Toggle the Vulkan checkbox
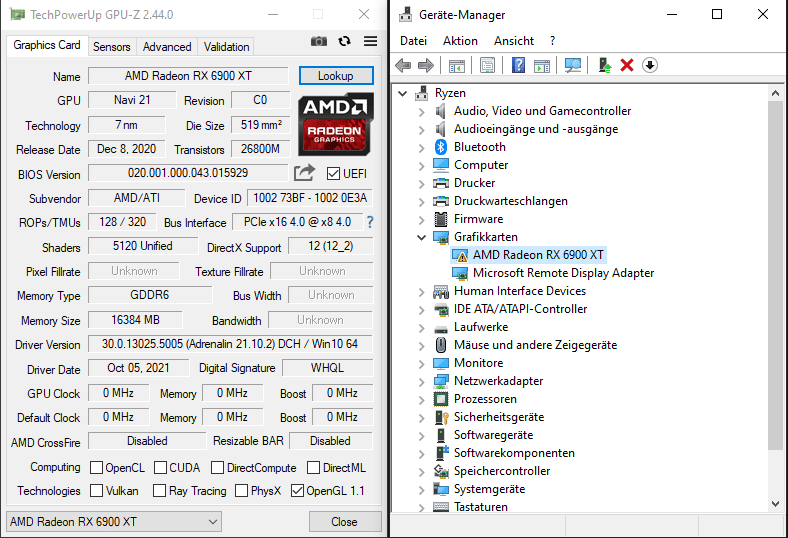Image resolution: width=788 pixels, height=538 pixels. [x=96, y=490]
